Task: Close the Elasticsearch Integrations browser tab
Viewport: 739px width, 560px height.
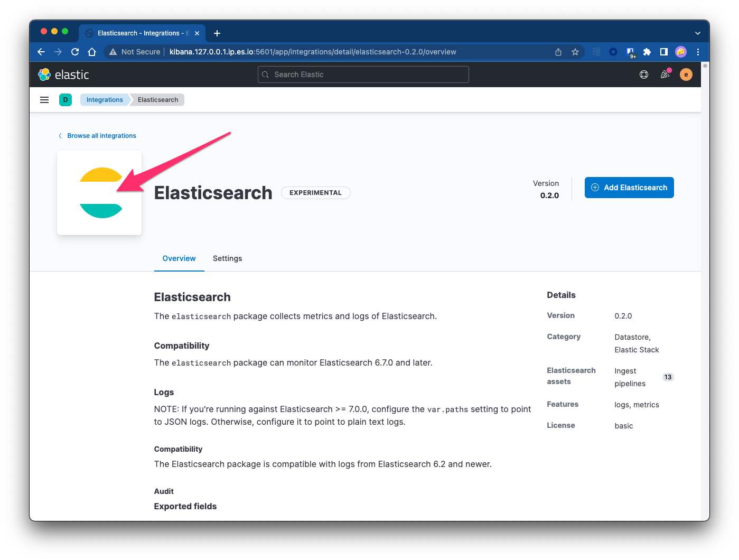Action: 197,33
